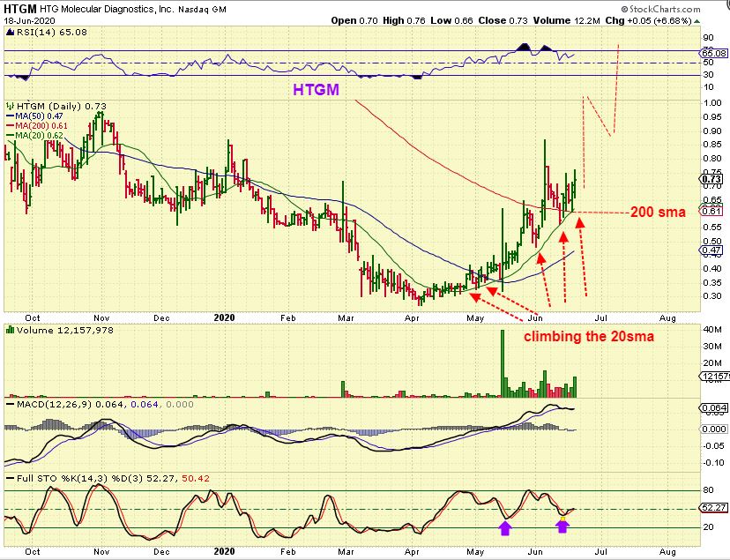Click the red 50.42 %D stochastic value
730x560 pixels.
click(x=196, y=479)
